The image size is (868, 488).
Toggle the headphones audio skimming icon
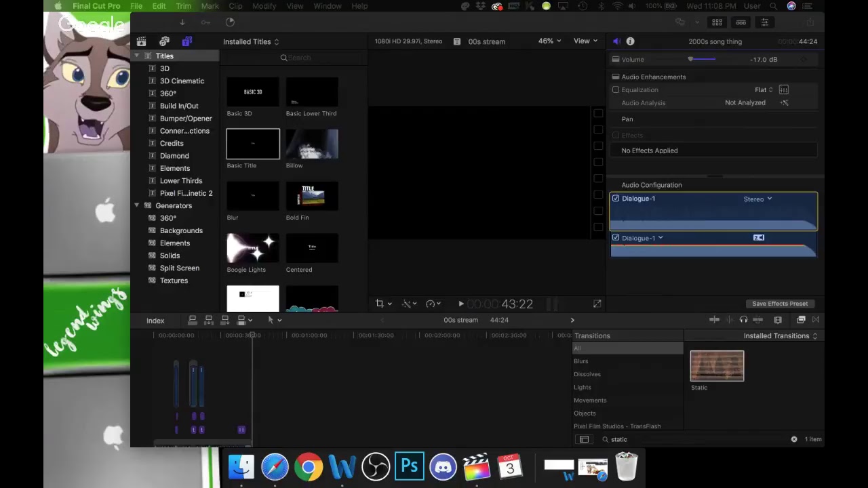click(743, 320)
